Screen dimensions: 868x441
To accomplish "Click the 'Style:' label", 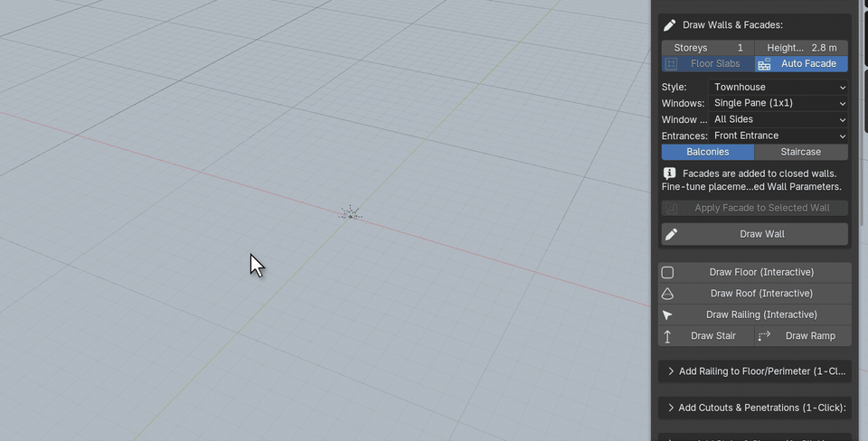I will [x=674, y=87].
